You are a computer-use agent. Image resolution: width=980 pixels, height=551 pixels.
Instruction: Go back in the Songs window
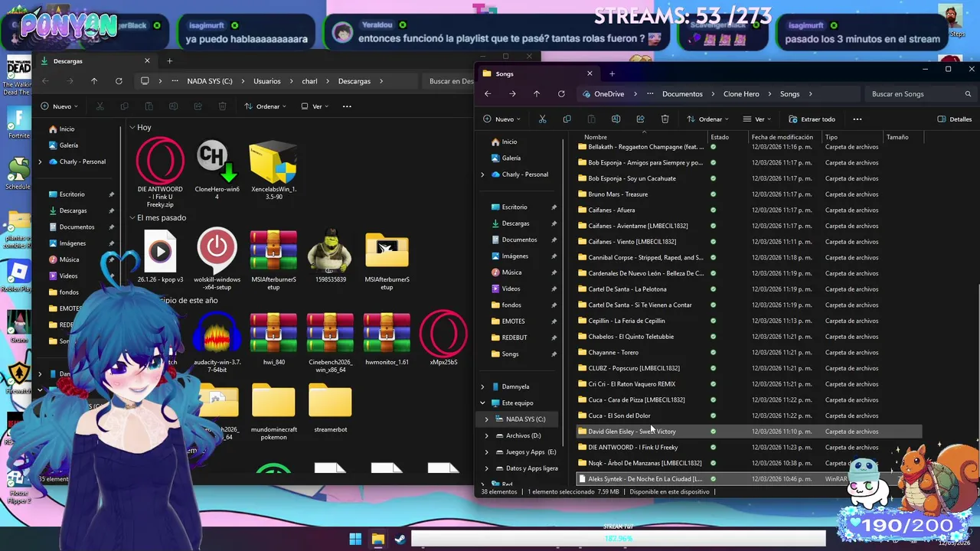(488, 94)
